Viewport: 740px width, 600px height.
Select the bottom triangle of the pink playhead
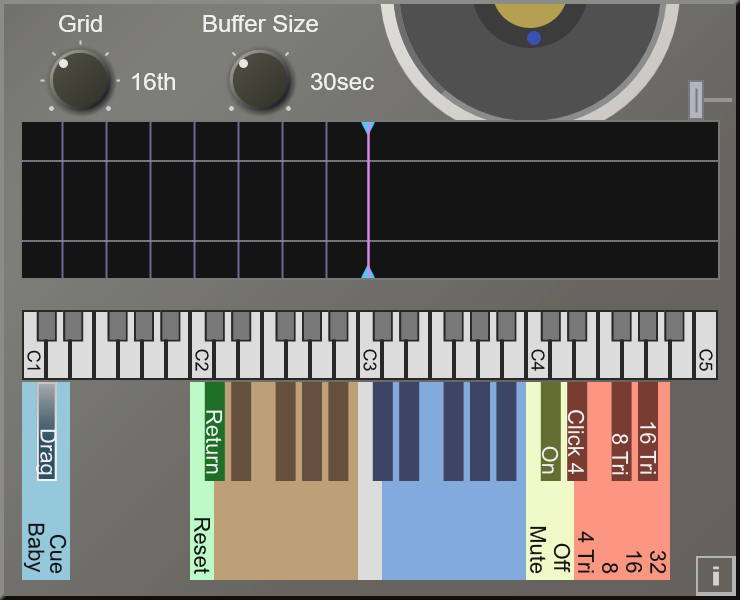(368, 272)
